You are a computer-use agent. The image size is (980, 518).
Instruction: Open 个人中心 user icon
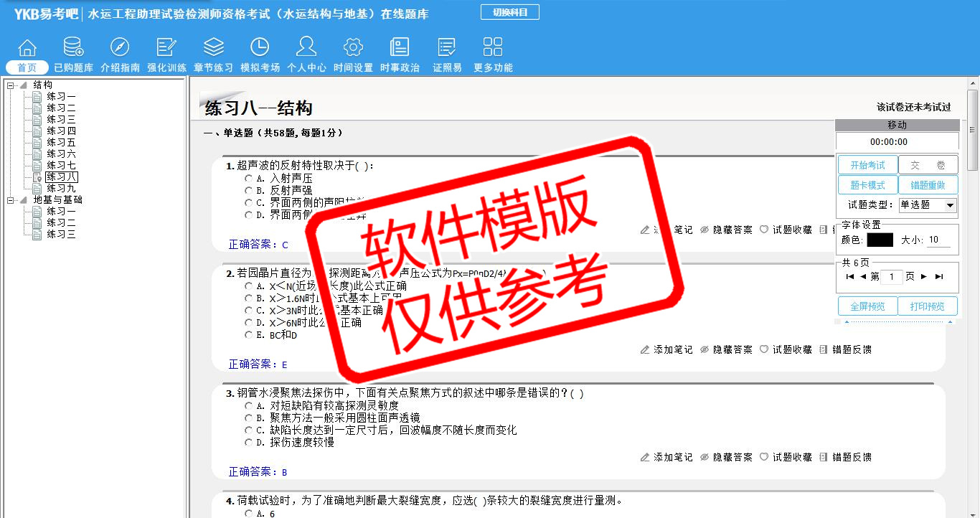click(306, 48)
